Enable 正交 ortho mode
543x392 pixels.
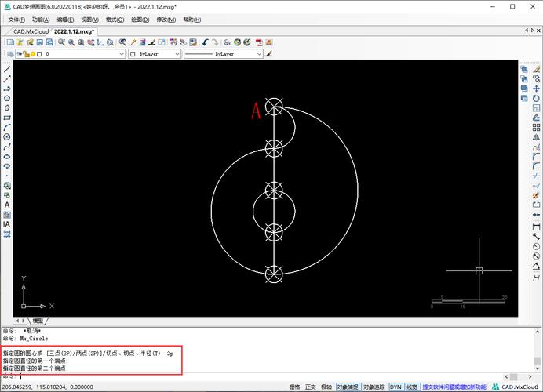(x=310, y=387)
